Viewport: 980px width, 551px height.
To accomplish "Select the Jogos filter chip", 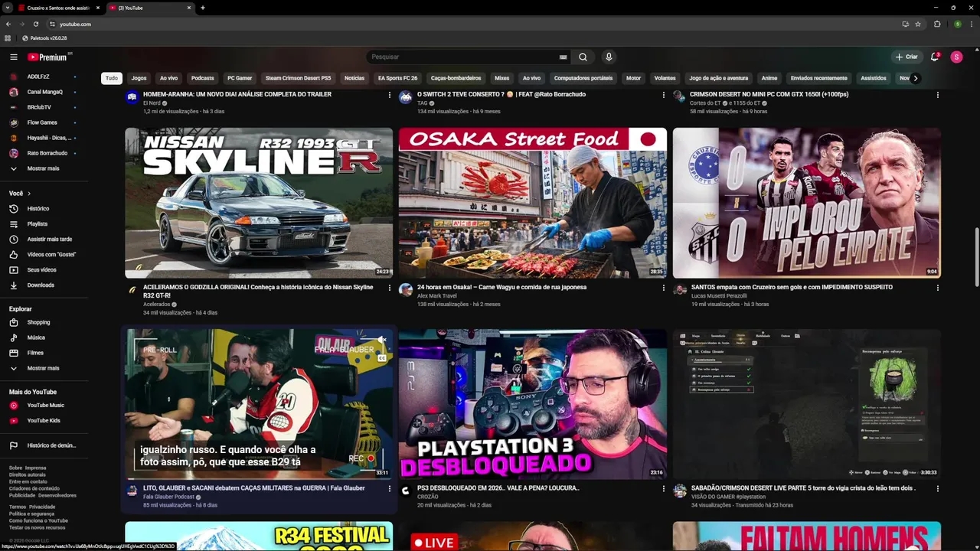I will pos(139,78).
